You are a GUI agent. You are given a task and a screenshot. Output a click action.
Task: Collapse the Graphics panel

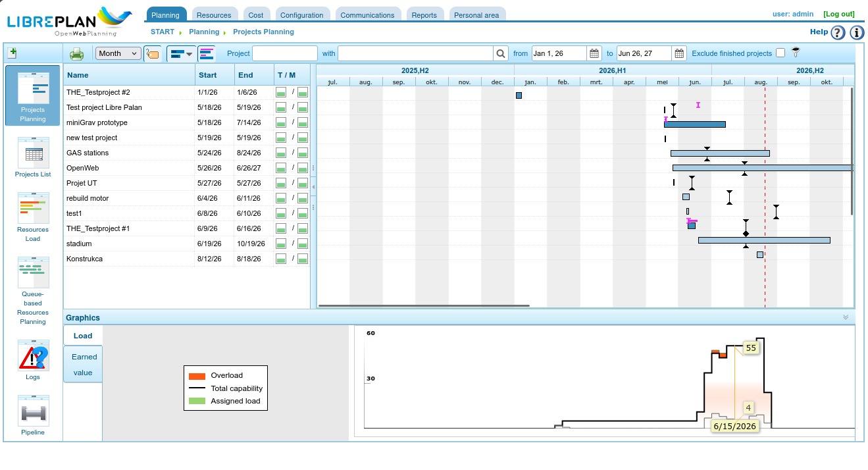846,317
